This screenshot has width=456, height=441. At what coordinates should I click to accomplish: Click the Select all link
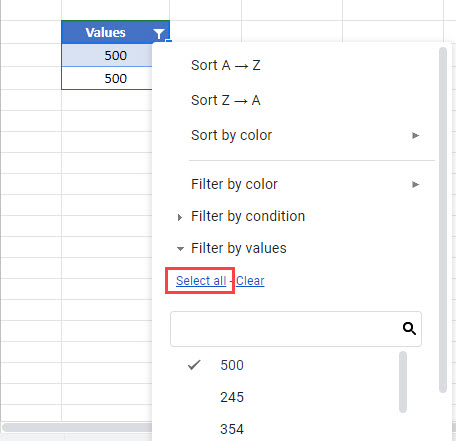pos(201,281)
